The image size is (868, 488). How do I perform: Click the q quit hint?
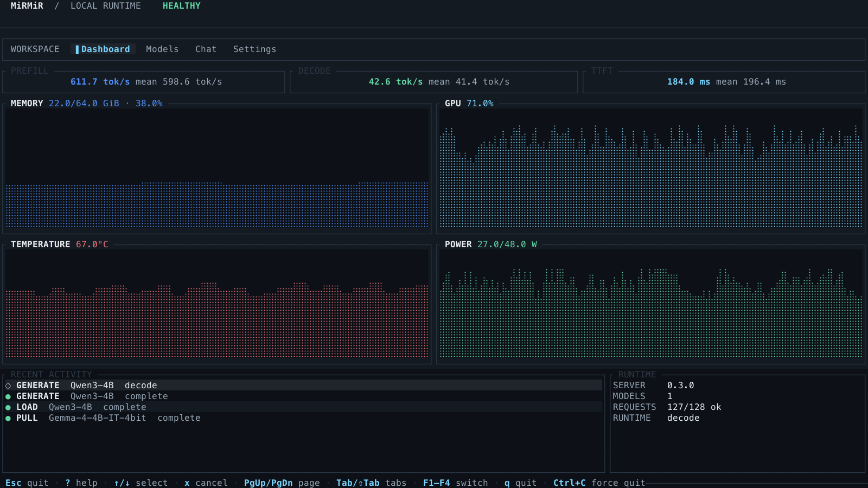[521, 483]
